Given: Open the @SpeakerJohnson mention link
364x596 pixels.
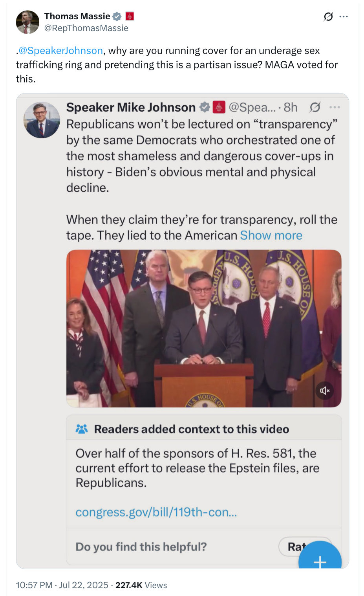Looking at the screenshot, I should pos(60,51).
